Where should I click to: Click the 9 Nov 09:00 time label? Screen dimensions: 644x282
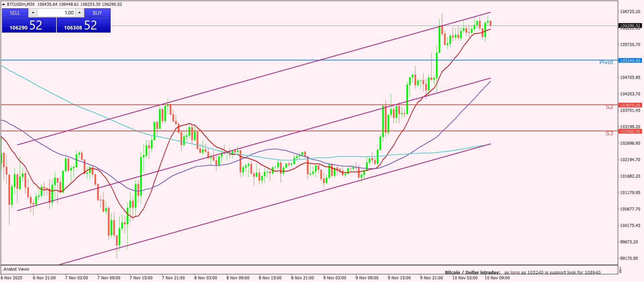(367, 278)
